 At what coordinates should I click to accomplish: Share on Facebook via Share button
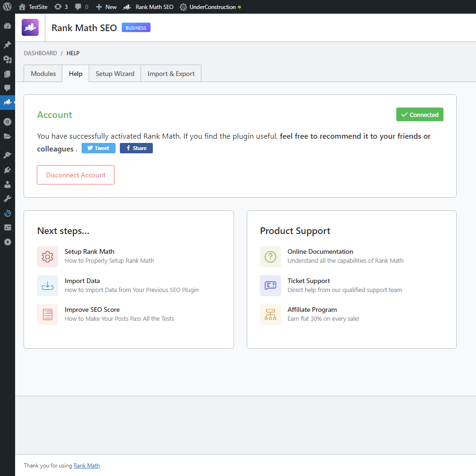click(x=136, y=148)
